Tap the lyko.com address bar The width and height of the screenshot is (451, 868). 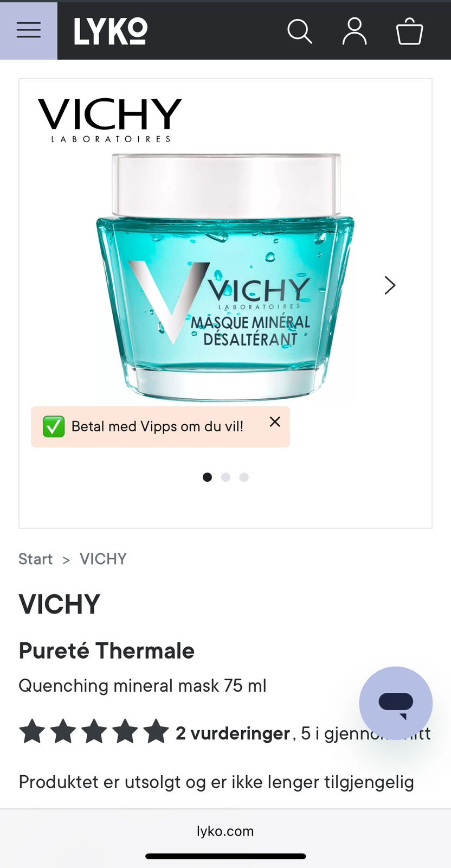click(225, 831)
